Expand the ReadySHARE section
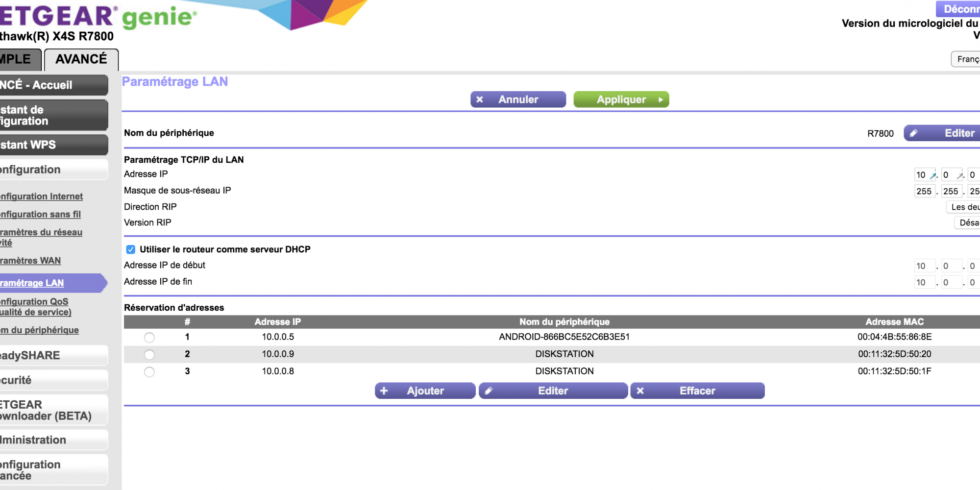Viewport: 980px width, 490px height. point(53,356)
